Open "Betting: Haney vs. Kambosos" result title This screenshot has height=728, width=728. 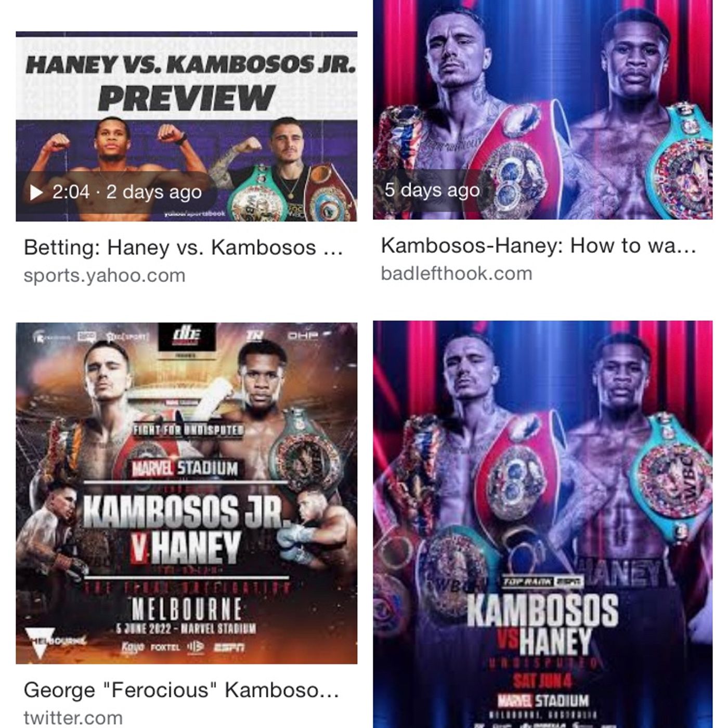coord(183,248)
